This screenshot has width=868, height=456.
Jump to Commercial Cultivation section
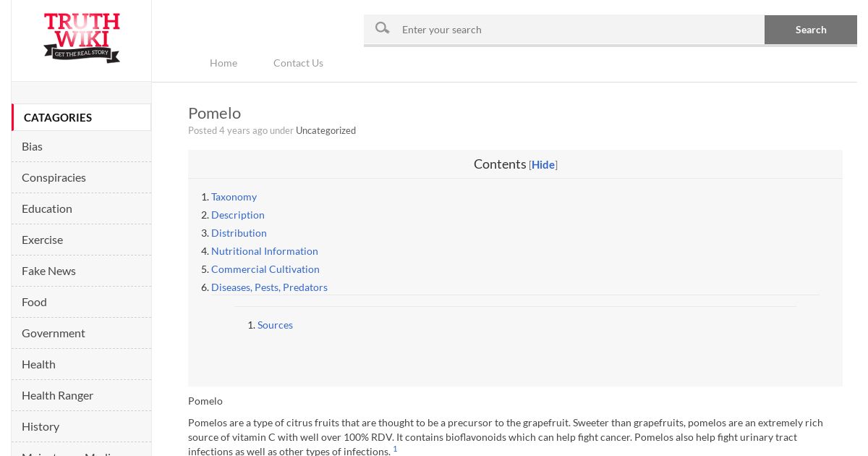(265, 269)
